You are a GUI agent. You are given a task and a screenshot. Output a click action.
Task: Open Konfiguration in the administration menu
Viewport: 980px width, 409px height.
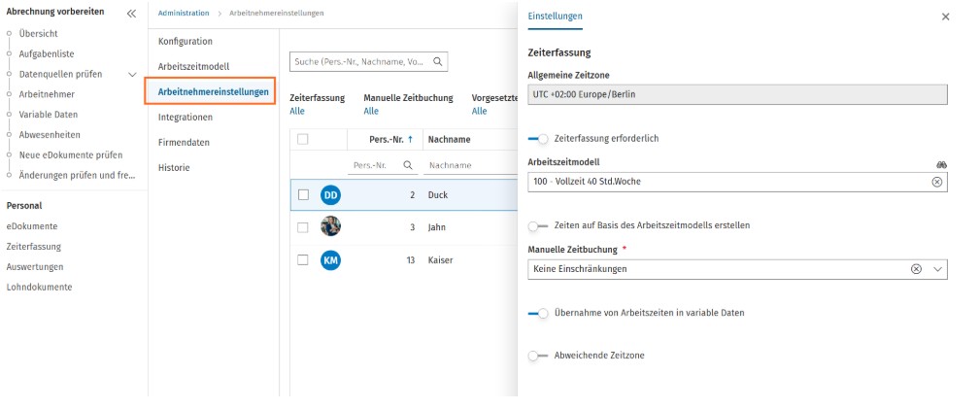[x=185, y=41]
